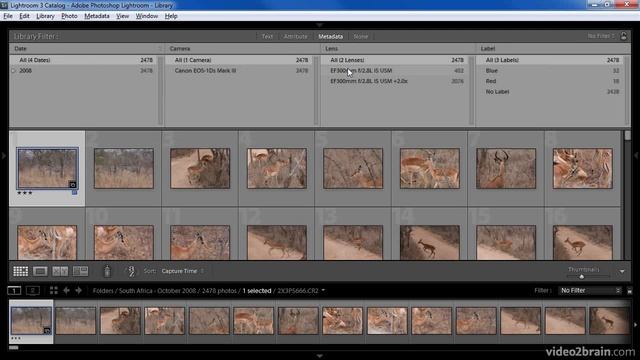Go forward with the right arrow
The height and width of the screenshot is (360, 640).
pos(78,291)
